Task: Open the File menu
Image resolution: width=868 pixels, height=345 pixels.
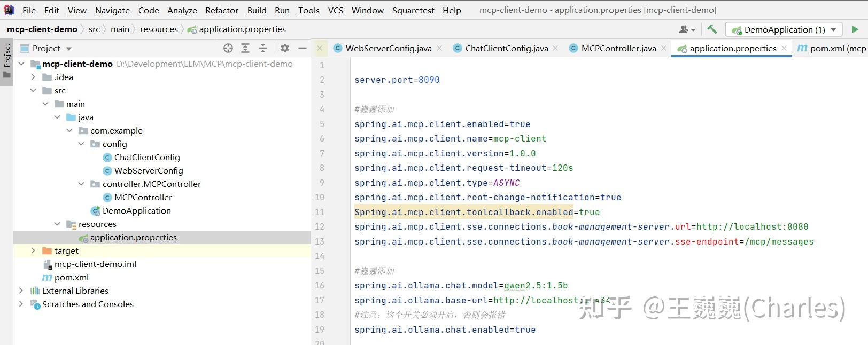Action: click(x=29, y=10)
